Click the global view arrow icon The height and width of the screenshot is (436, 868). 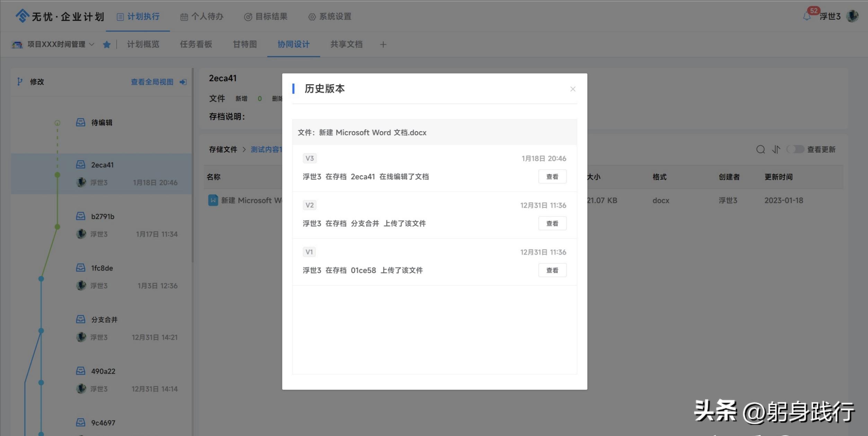coord(183,82)
